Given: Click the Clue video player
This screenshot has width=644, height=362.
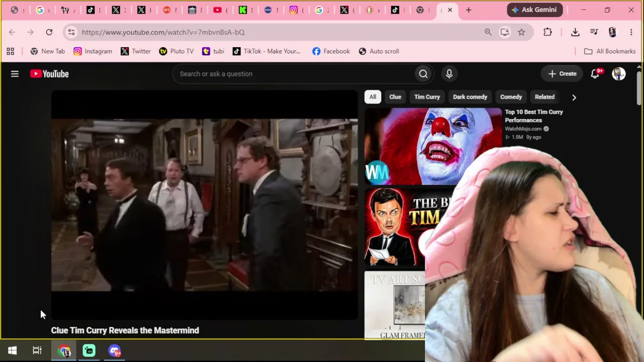Looking at the screenshot, I should 204,205.
